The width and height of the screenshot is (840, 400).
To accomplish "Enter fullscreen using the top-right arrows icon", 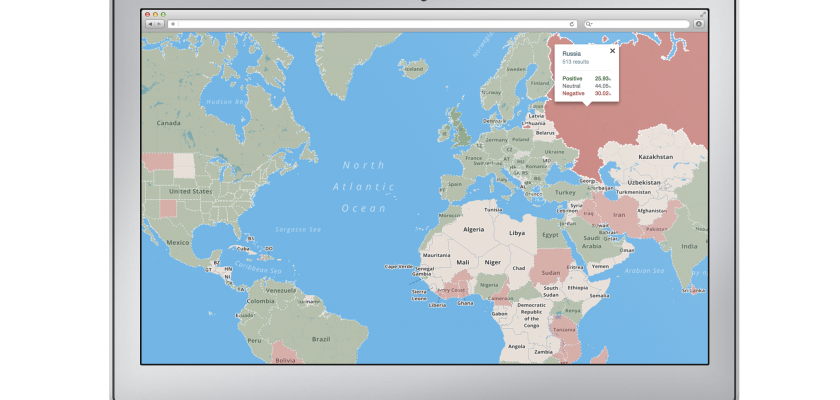I will click(x=702, y=13).
